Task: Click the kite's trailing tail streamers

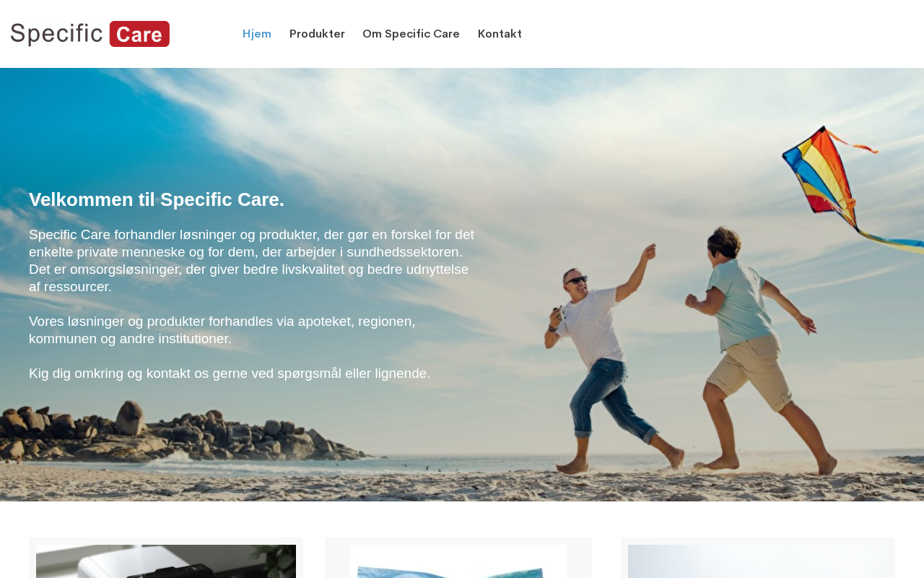Action: 892,242
